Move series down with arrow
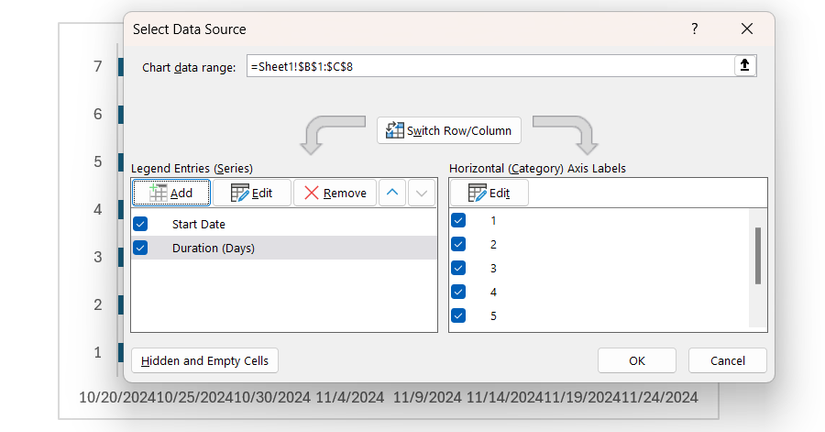This screenshot has width=825, height=432. (x=423, y=193)
